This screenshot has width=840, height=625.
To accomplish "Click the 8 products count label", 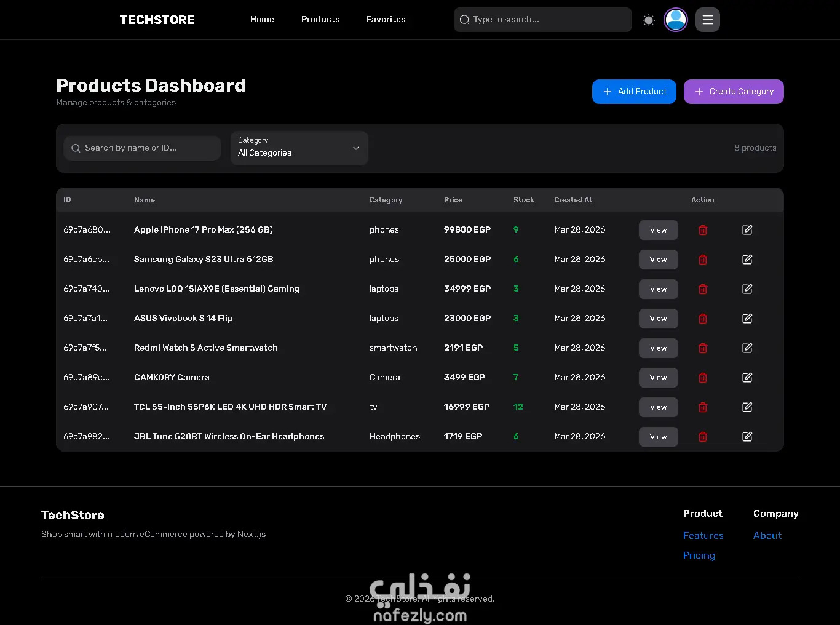I will 755,148.
